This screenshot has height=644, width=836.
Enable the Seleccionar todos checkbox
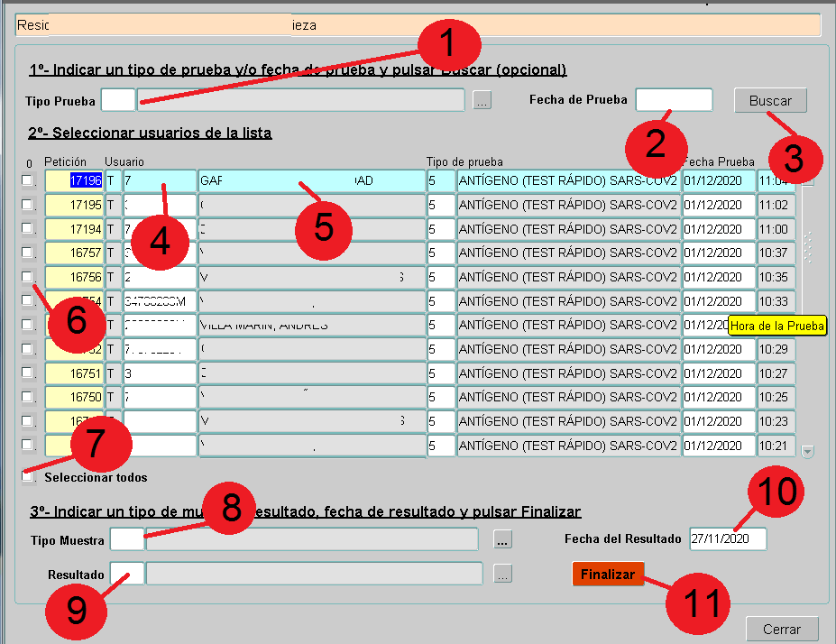click(27, 477)
